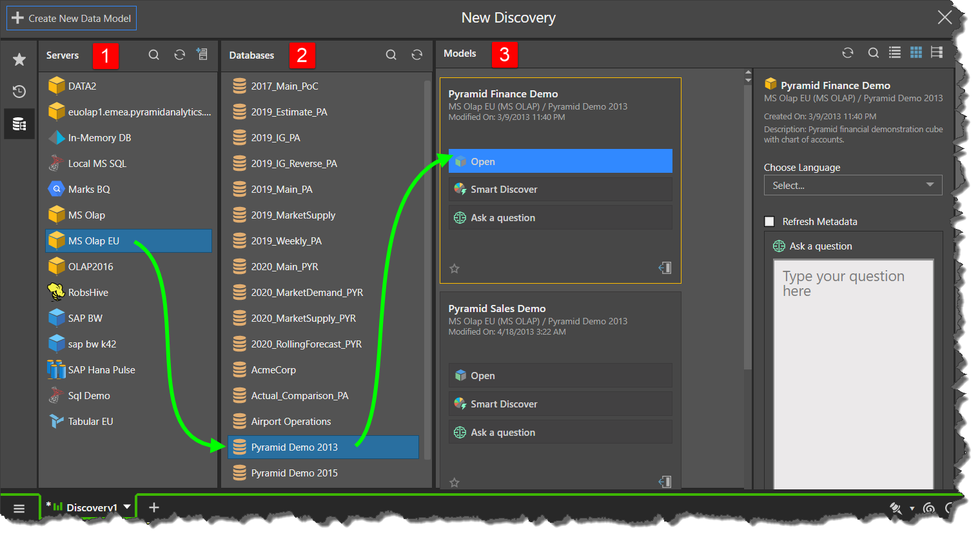Screen dimensions: 980x539
Task: Enable the Refresh Metadata checkbox
Action: (769, 222)
